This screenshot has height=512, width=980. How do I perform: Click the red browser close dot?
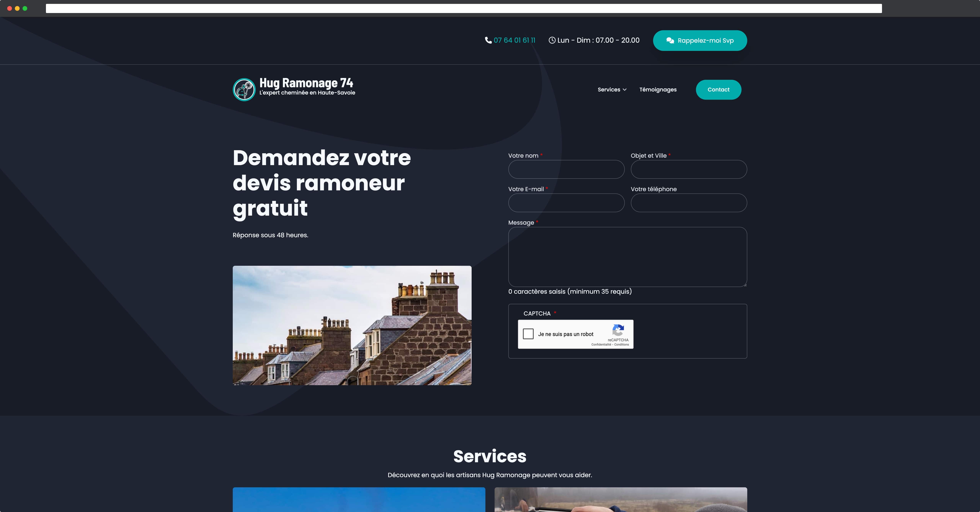click(10, 8)
